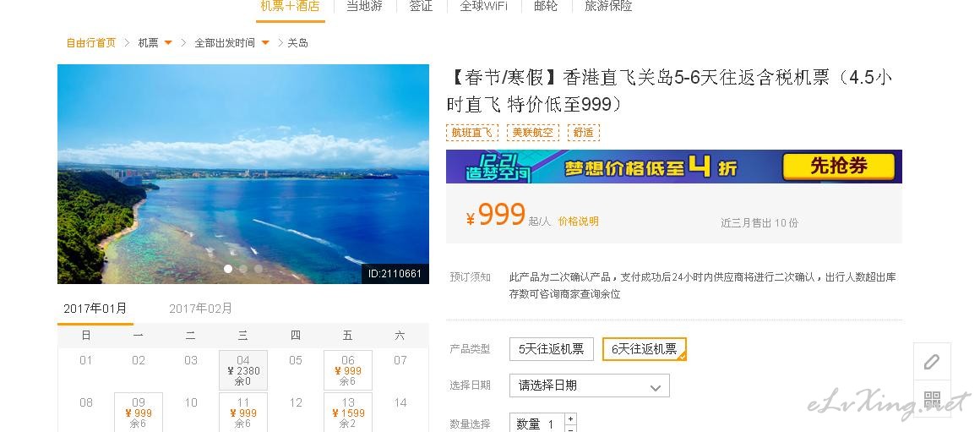
Task: Open 价格说明 price explanation link
Action: pos(578,221)
